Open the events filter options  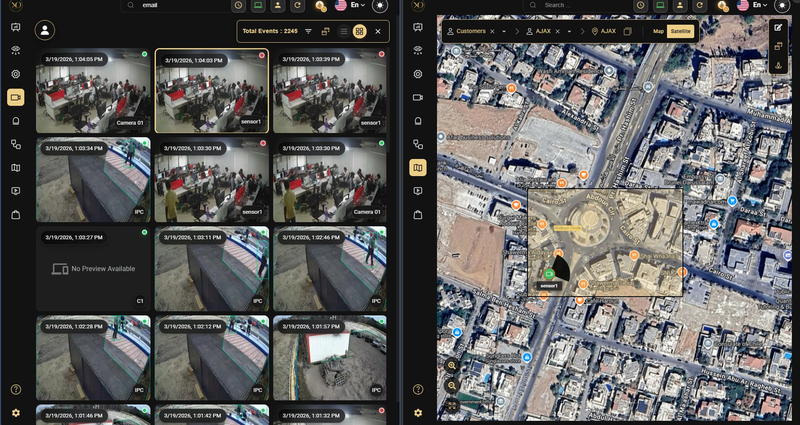308,31
